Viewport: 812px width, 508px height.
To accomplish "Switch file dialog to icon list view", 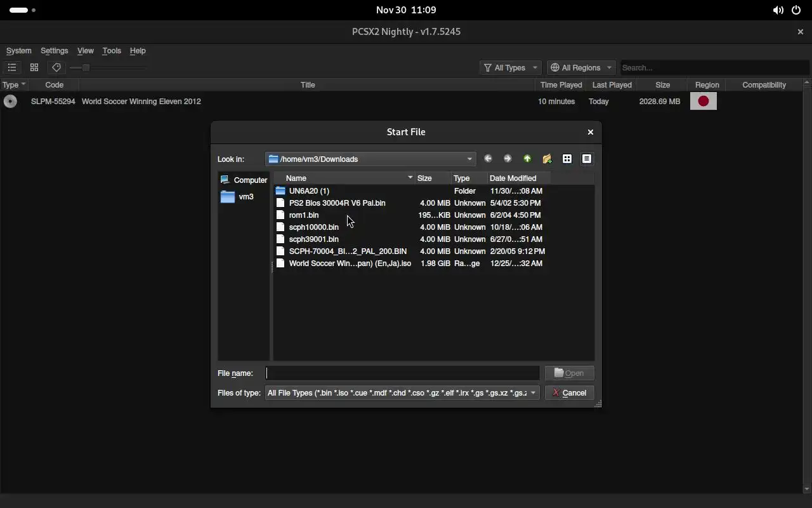I will coord(567,159).
